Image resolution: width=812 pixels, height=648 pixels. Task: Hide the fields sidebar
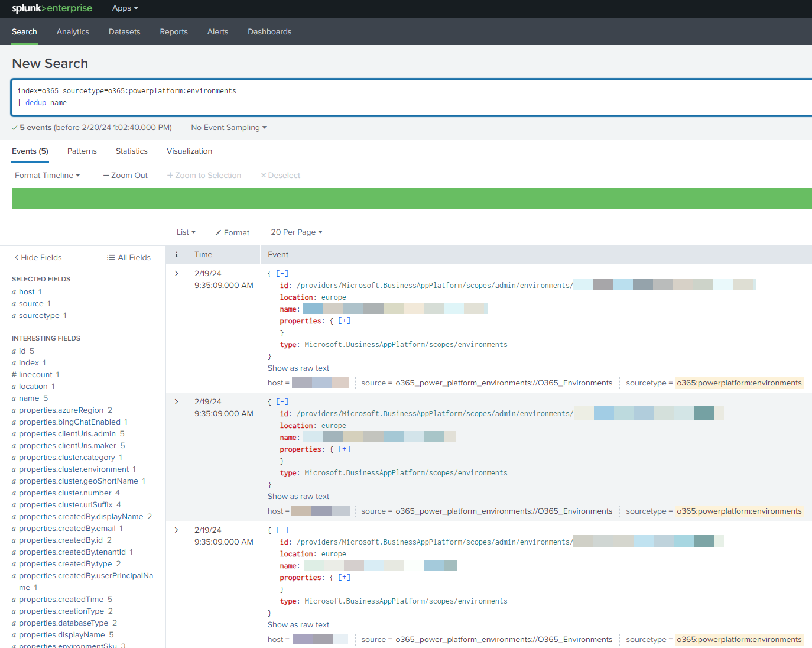click(x=38, y=258)
